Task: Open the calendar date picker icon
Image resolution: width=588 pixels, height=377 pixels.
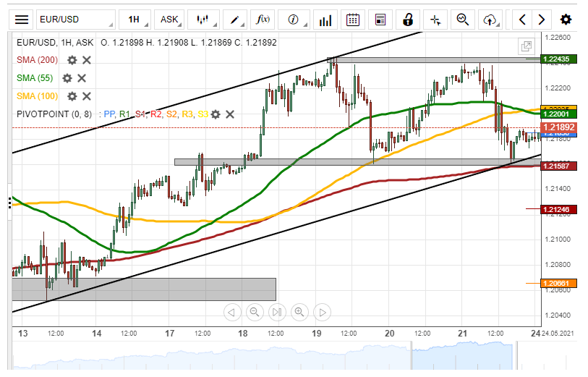Action: [x=352, y=20]
